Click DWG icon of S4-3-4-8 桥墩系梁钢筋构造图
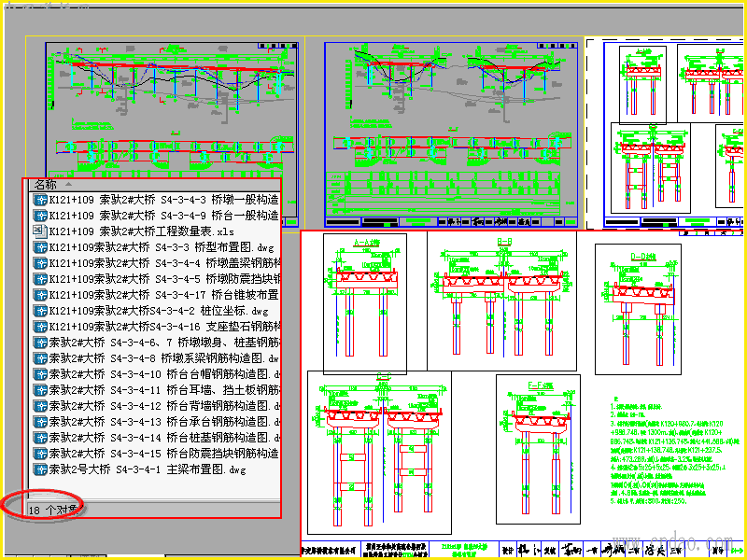This screenshot has width=747, height=560. [x=40, y=358]
